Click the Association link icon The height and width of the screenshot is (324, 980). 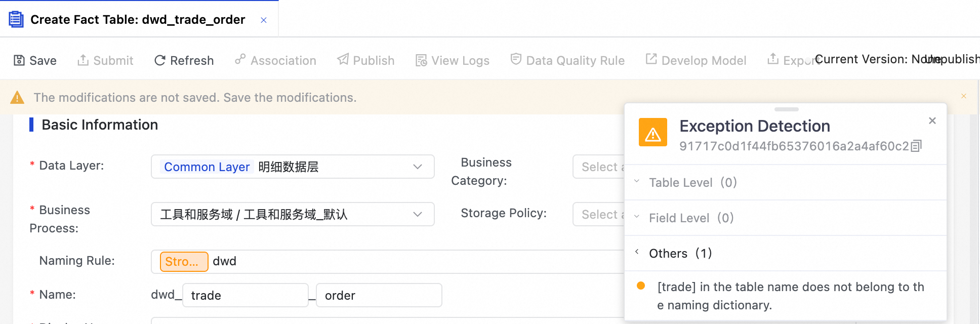pos(240,60)
